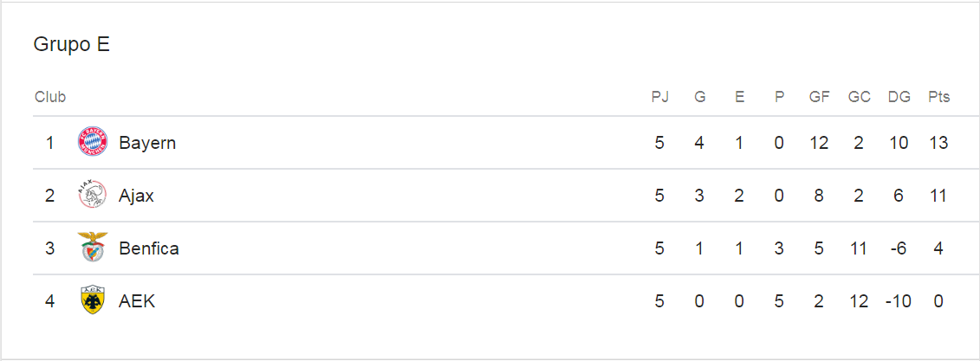The image size is (980, 361).
Task: Click the Pts column header
Action: point(938,98)
